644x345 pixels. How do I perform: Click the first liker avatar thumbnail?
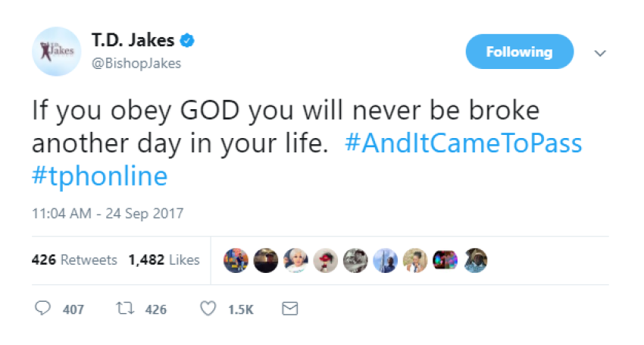click(236, 260)
